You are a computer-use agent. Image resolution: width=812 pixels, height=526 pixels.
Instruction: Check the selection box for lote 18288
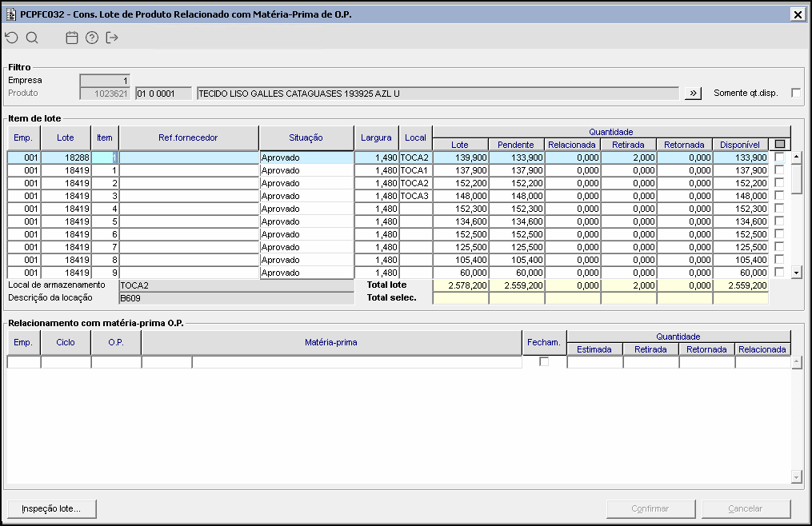click(779, 157)
